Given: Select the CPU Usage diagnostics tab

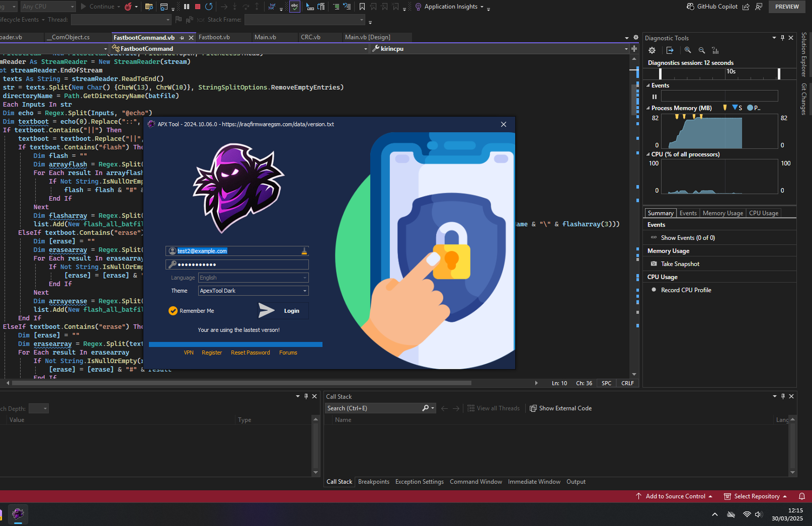Looking at the screenshot, I should coord(763,213).
